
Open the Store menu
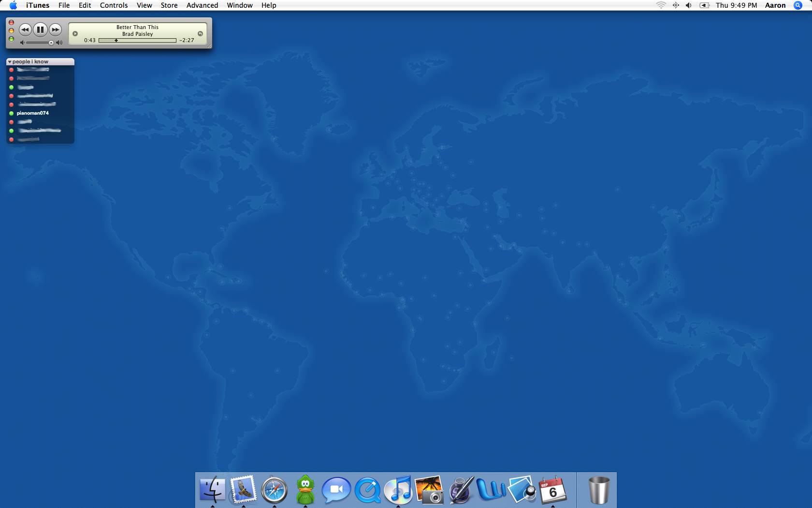click(169, 5)
